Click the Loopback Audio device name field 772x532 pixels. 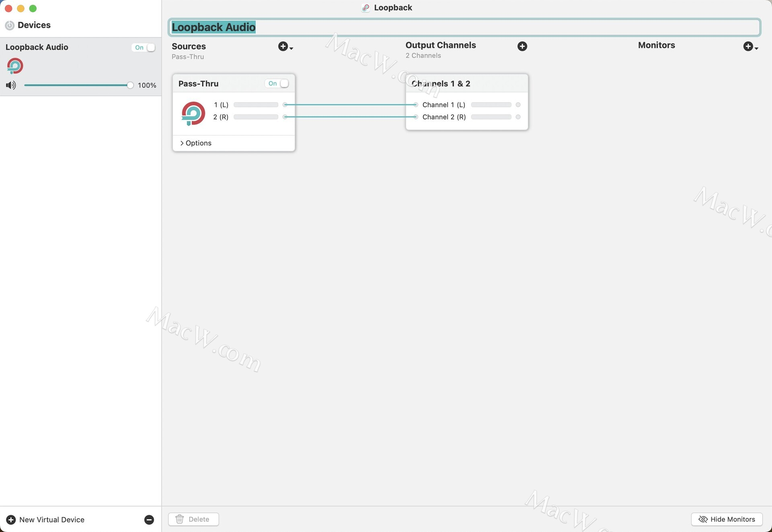click(464, 27)
